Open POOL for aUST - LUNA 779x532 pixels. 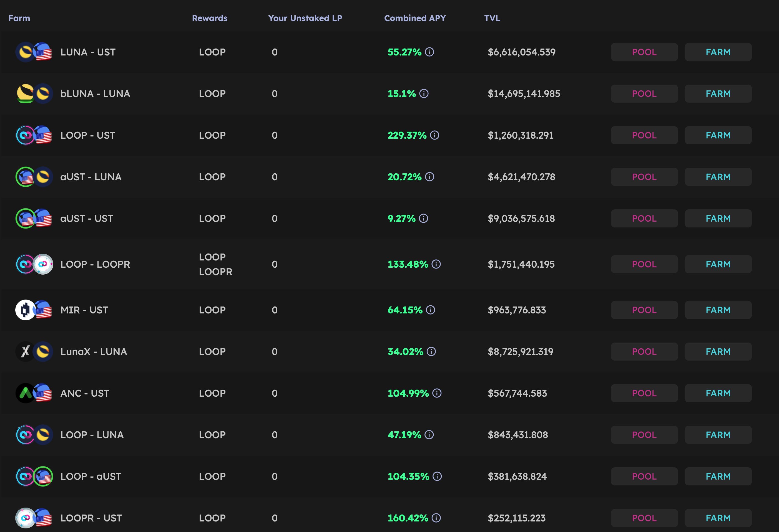pyautogui.click(x=644, y=177)
